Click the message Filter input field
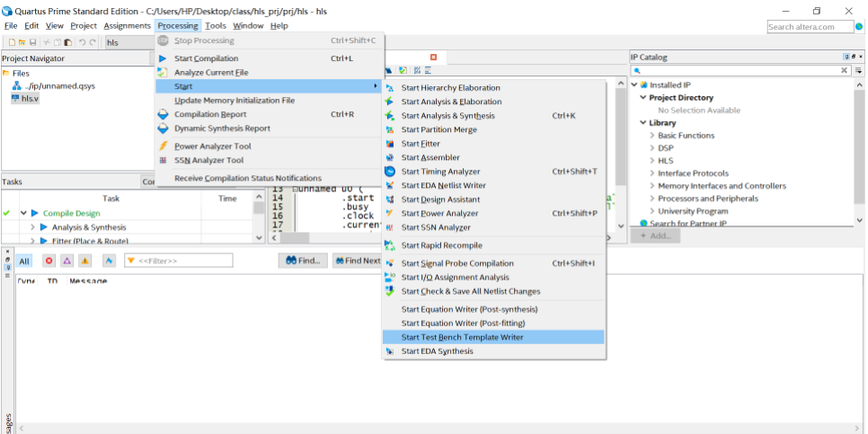 [x=178, y=261]
